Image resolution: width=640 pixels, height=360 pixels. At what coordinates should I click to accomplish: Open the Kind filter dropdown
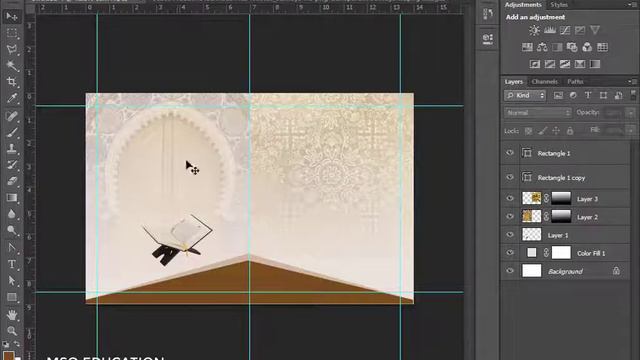point(525,96)
